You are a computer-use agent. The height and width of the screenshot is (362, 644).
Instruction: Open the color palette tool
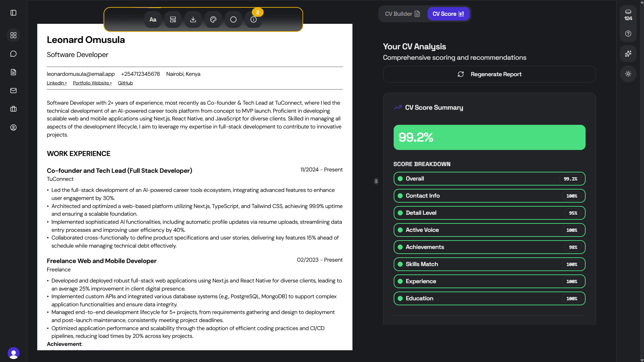(x=213, y=19)
